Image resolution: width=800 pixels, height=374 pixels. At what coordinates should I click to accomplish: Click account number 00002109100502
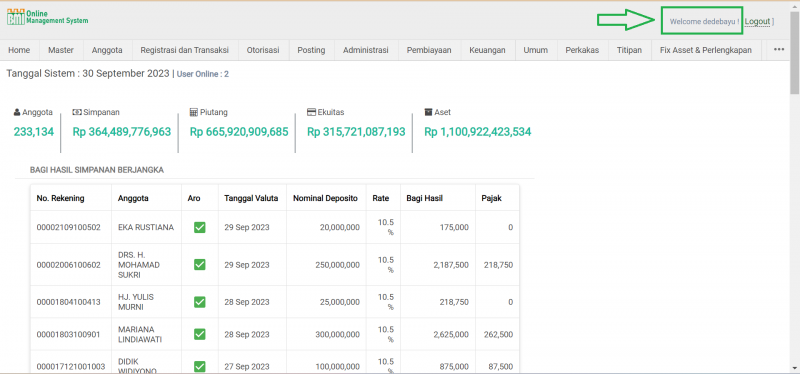68,228
